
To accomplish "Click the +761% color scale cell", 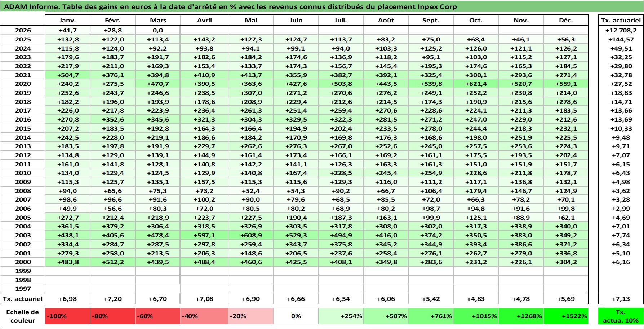I will point(431,316).
